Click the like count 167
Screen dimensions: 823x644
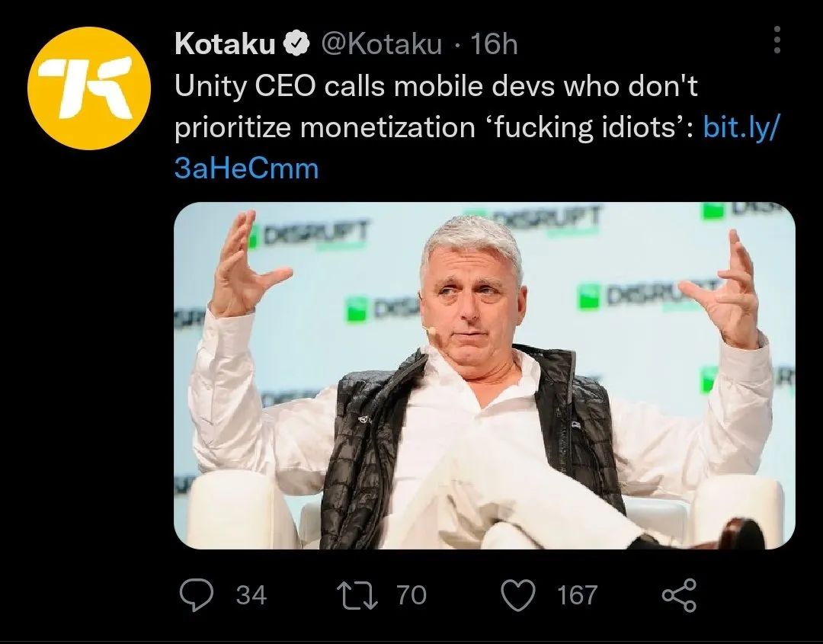577,595
